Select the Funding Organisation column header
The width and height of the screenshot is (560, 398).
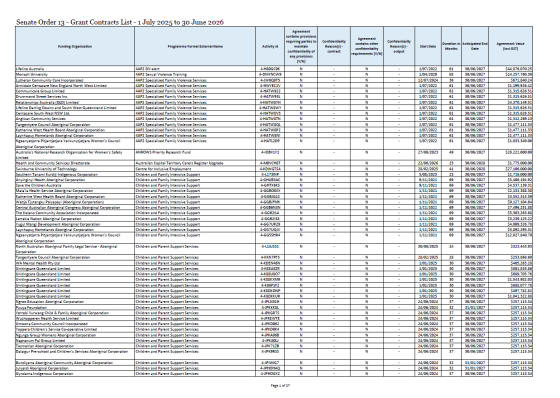(x=75, y=46)
